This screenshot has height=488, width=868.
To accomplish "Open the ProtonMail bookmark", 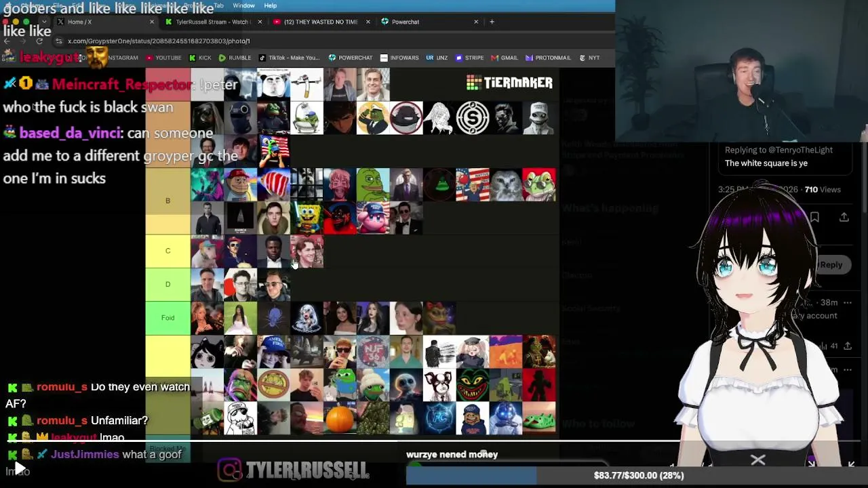I will coord(548,58).
